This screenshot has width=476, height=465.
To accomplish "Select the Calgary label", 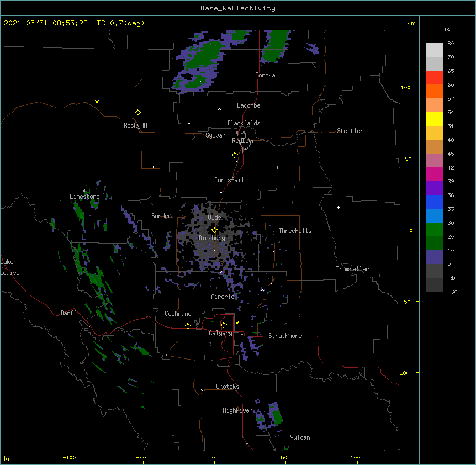I will tap(220, 333).
